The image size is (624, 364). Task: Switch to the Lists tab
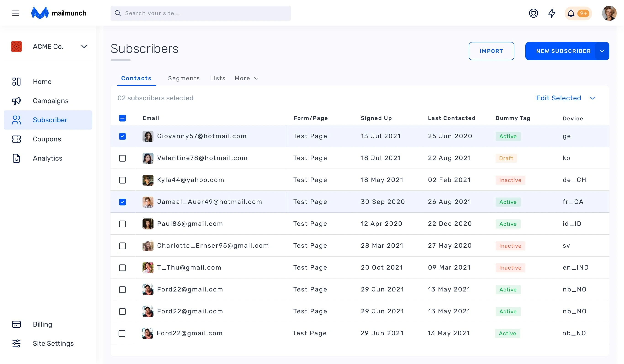[218, 78]
